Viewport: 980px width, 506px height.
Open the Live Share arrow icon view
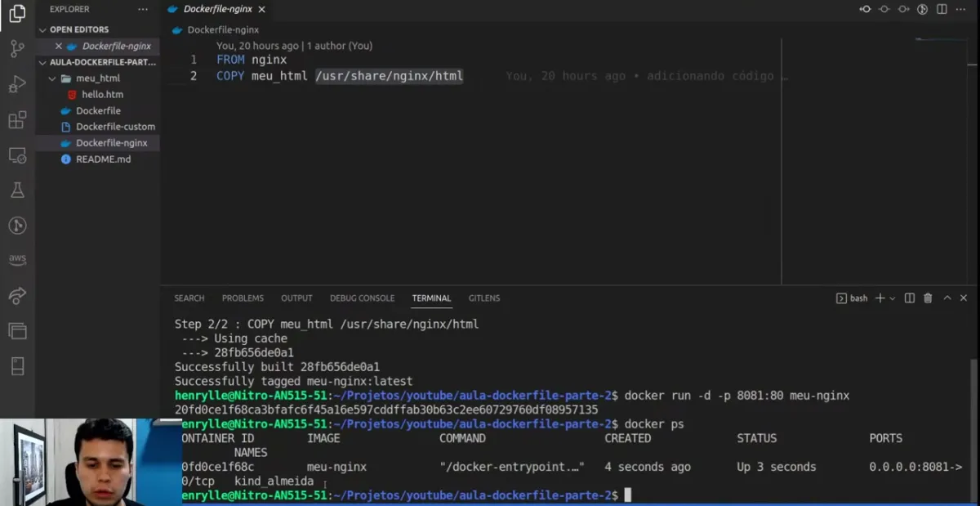point(17,295)
